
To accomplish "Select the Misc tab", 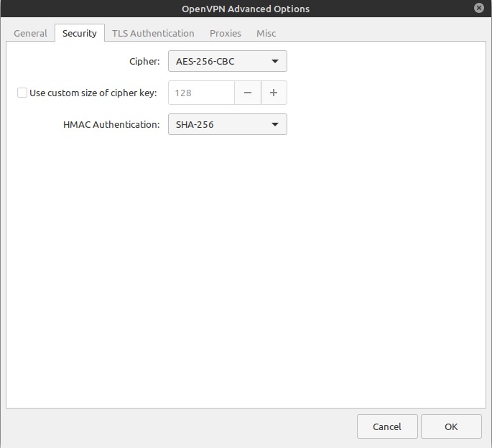I will coord(266,33).
